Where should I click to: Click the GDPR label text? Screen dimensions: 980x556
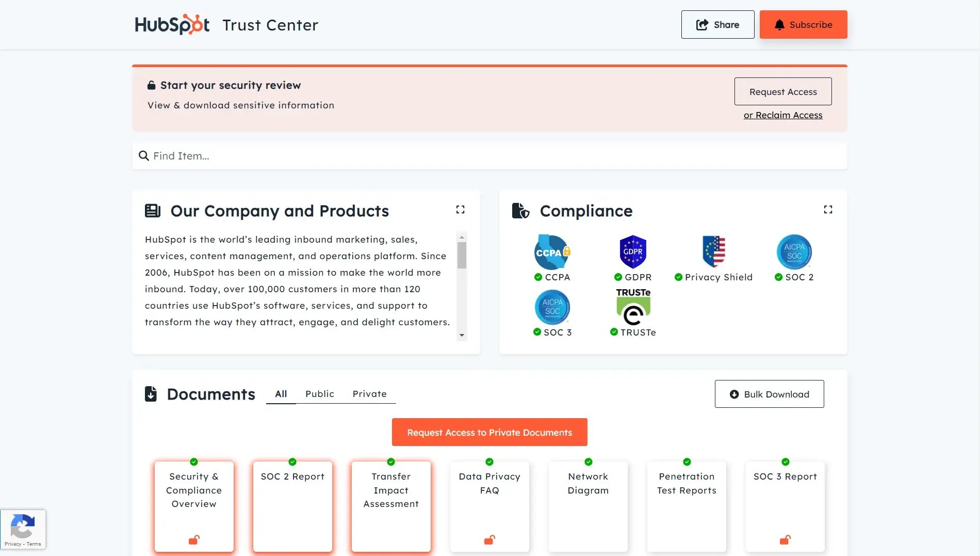tap(638, 277)
